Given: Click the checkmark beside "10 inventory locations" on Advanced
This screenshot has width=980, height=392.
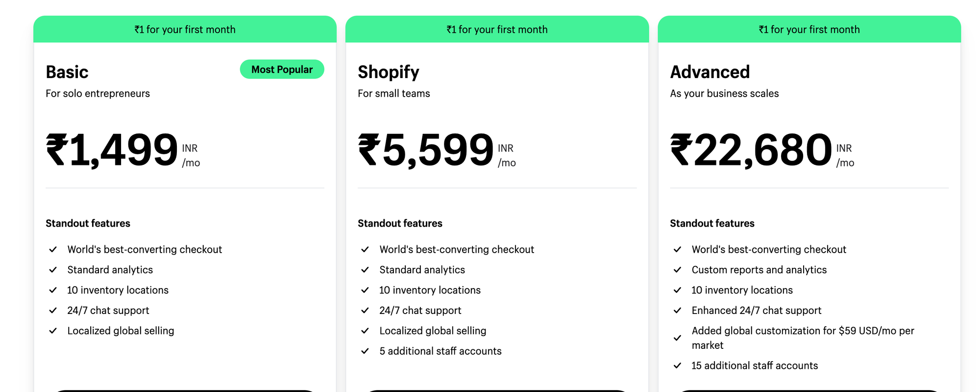Looking at the screenshot, I should pos(678,290).
